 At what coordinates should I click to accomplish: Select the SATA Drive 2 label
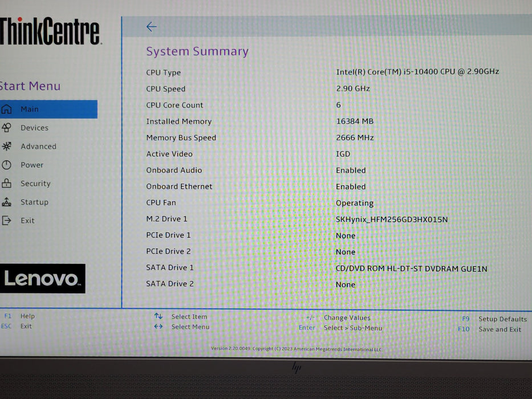point(170,284)
